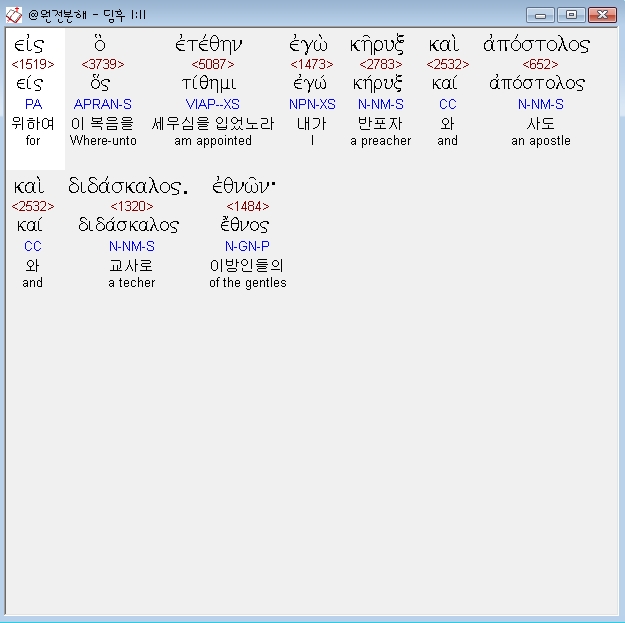The height and width of the screenshot is (623, 625).
Task: Click Korean gloss 사도
Action: (x=540, y=123)
